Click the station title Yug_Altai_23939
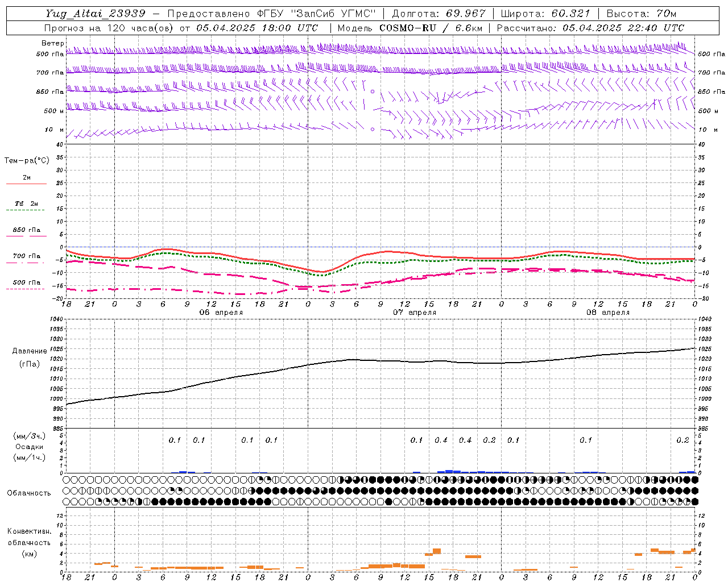The width and height of the screenshot is (728, 582). [96, 14]
